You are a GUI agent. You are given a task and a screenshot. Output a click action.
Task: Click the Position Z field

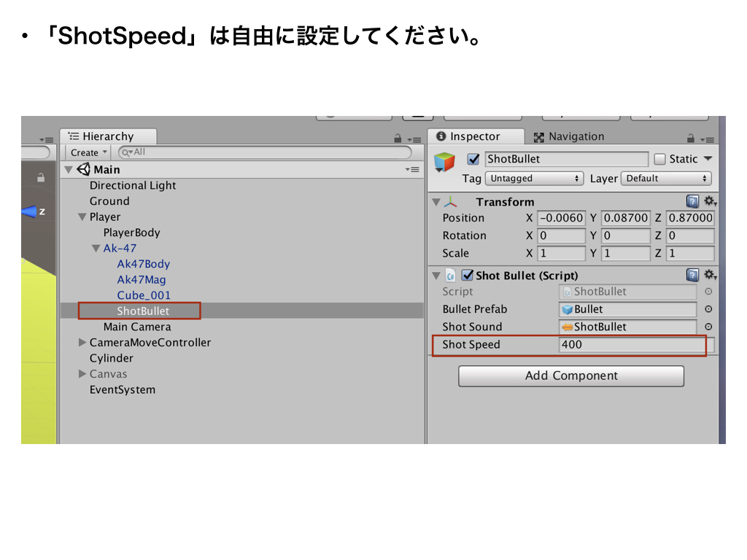690,218
